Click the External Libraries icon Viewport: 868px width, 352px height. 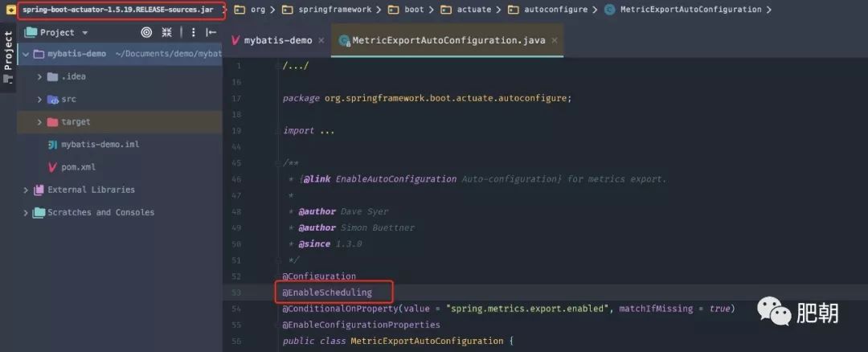(x=39, y=190)
